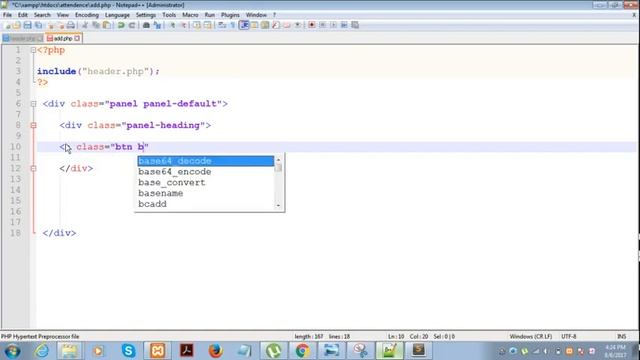Image resolution: width=640 pixels, height=360 pixels.
Task: Select base64_decode in autocomplete list
Action: (x=206, y=161)
